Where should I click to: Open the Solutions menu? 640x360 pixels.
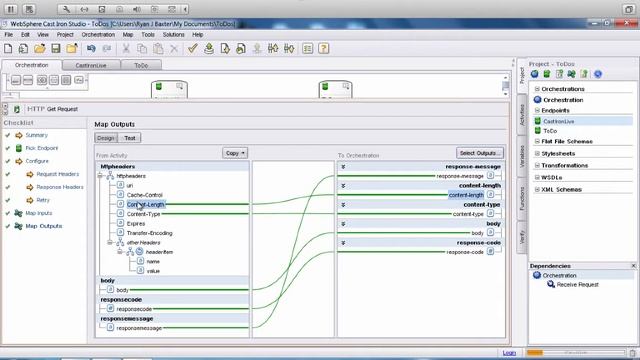click(x=173, y=35)
